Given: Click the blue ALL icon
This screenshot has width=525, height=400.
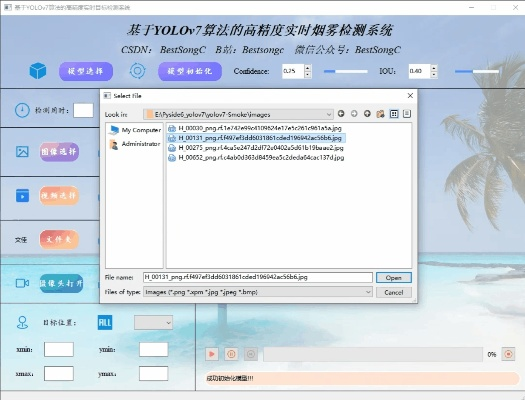Looking at the screenshot, I should 105,322.
